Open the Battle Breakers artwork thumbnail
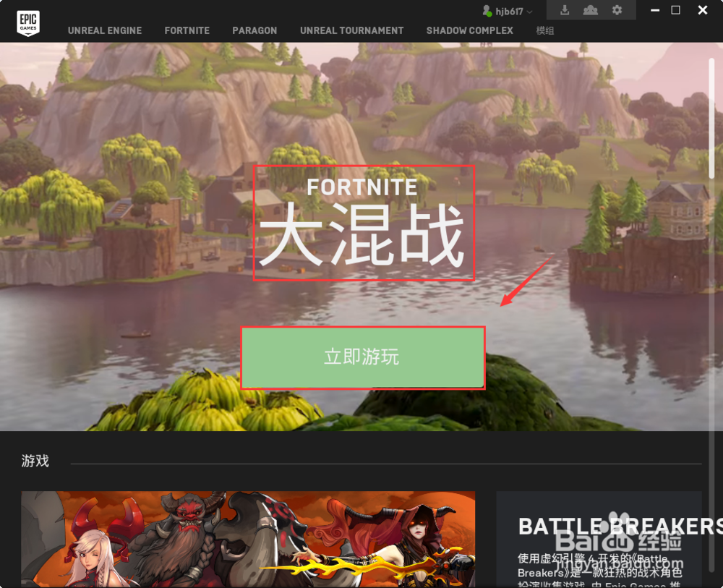 (x=248, y=539)
